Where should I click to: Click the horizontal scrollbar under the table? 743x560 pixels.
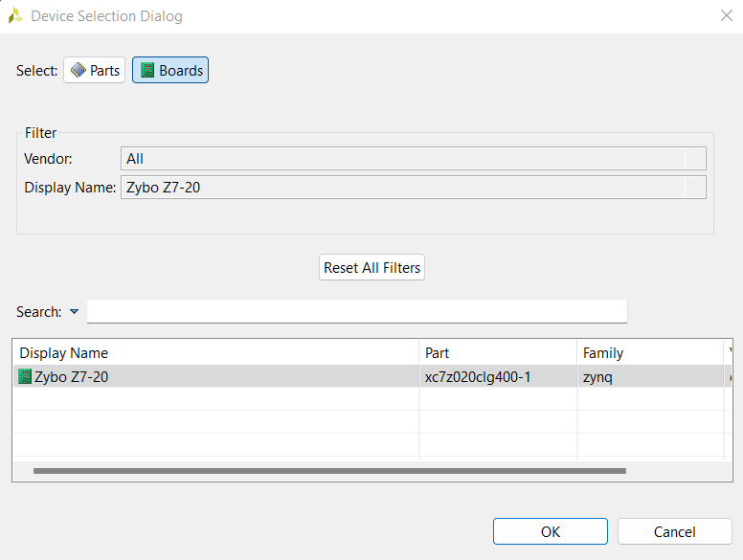pyautogui.click(x=329, y=471)
